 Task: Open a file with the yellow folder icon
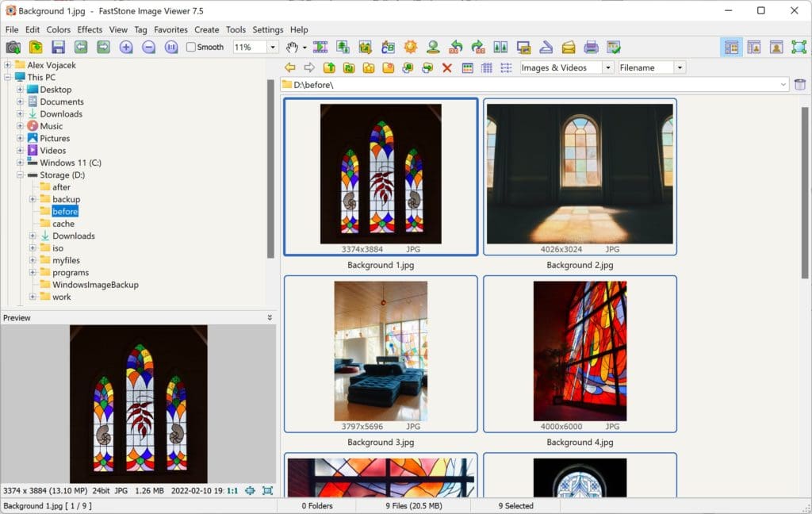(x=36, y=47)
